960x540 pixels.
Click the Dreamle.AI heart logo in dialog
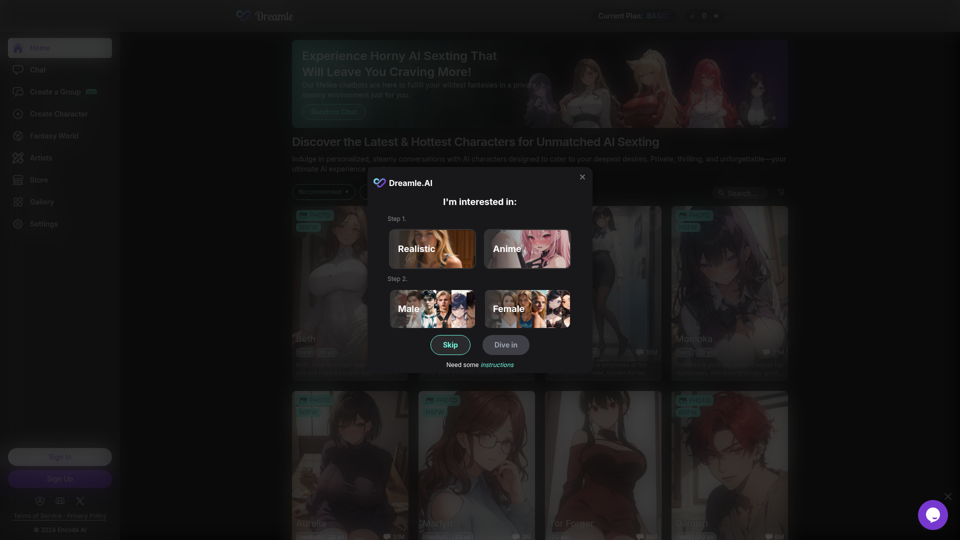point(380,183)
